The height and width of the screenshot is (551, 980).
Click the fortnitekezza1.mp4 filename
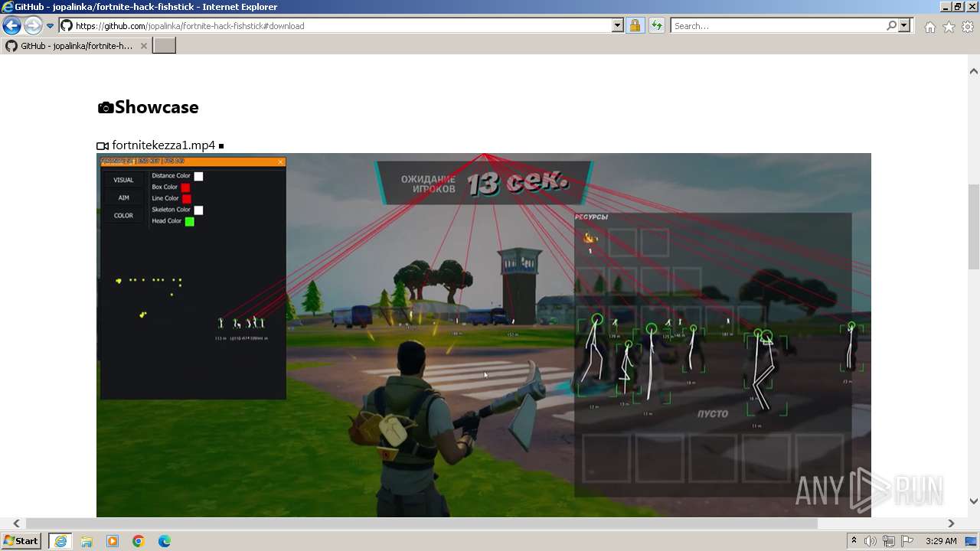pos(163,145)
